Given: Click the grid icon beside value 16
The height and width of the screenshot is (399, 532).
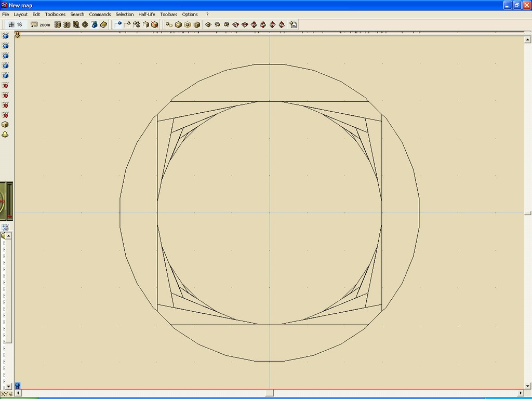Looking at the screenshot, I should 11,24.
